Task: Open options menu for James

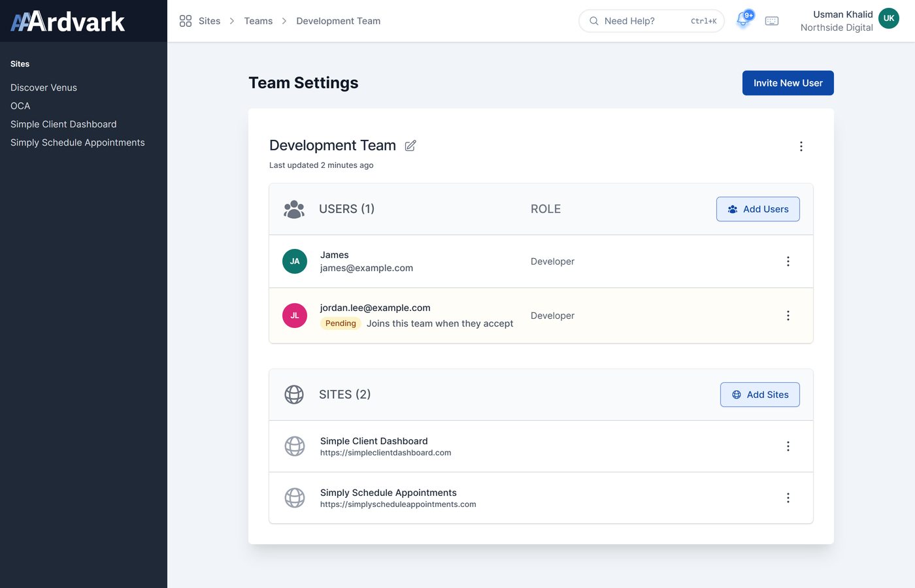Action: coord(788,261)
